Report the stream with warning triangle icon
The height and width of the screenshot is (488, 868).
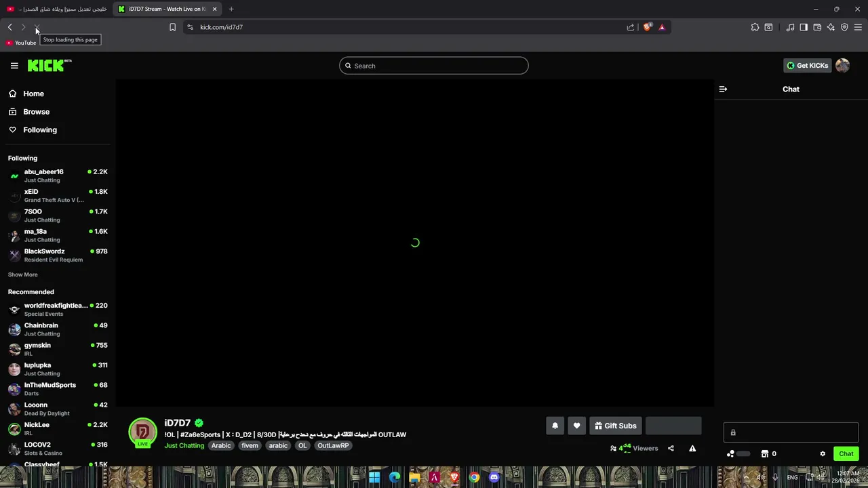click(692, 448)
